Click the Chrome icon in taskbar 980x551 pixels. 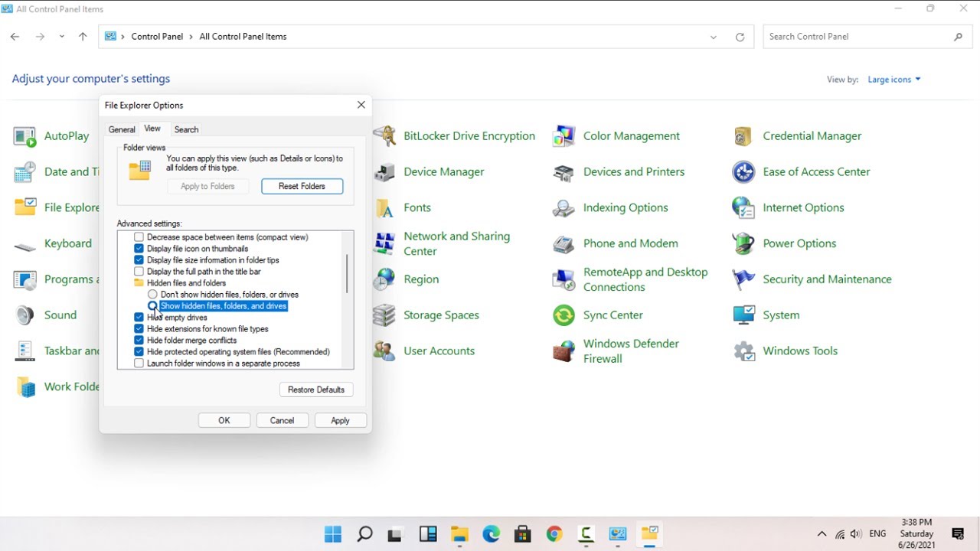point(554,534)
